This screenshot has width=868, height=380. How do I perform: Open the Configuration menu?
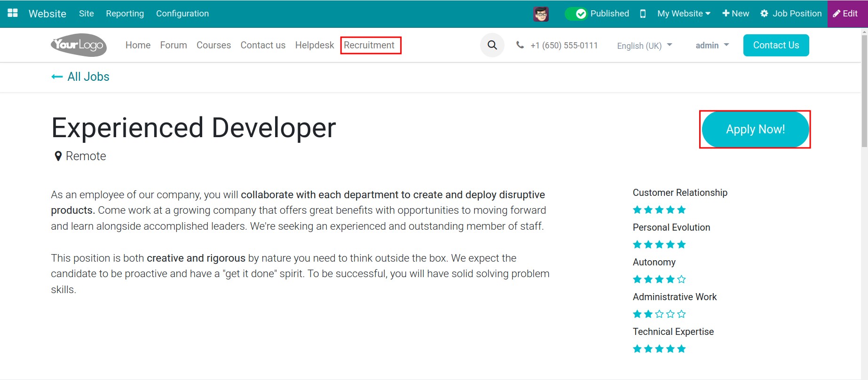tap(182, 14)
